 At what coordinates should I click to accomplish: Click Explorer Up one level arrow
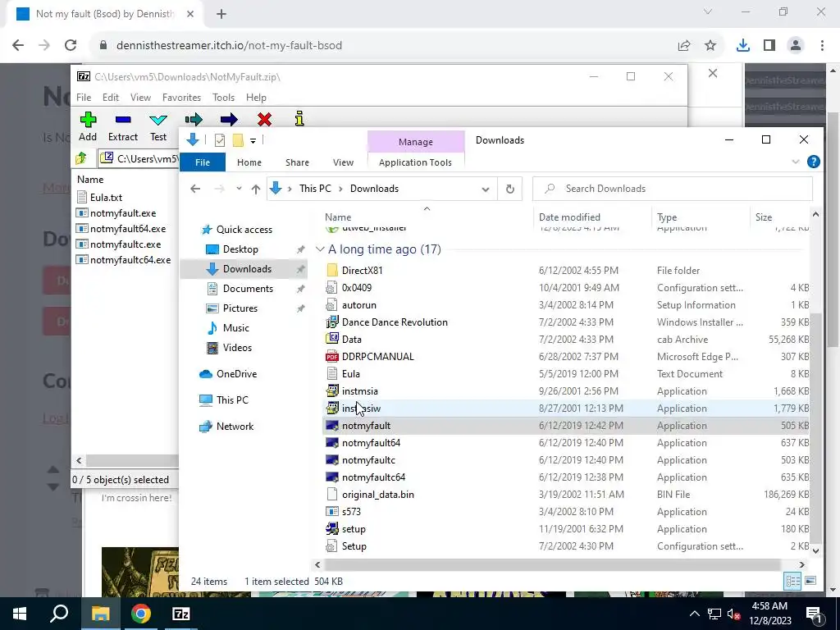coord(256,189)
